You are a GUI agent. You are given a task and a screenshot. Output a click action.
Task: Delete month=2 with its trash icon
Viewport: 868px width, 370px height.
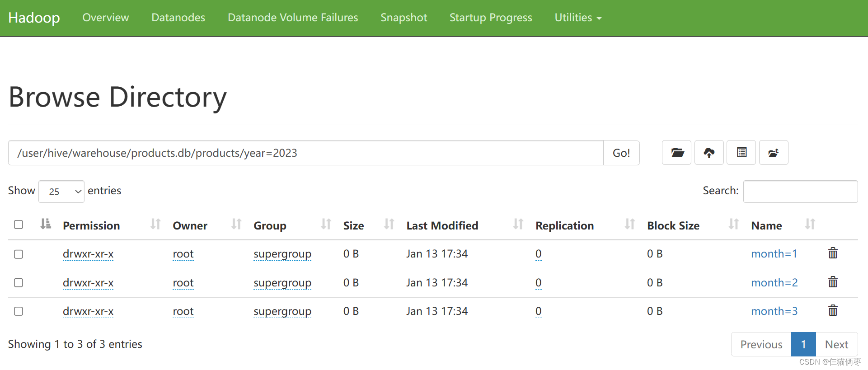tap(833, 282)
